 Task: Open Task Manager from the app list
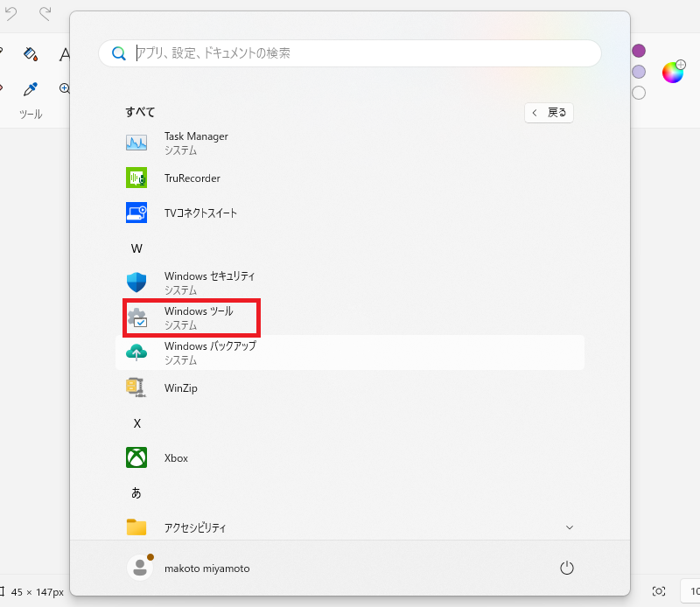196,143
